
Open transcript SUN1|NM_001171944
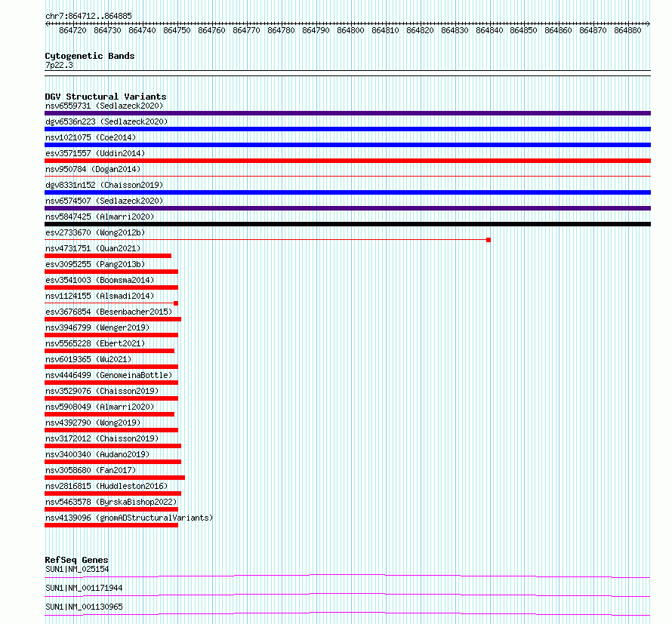tap(84, 588)
